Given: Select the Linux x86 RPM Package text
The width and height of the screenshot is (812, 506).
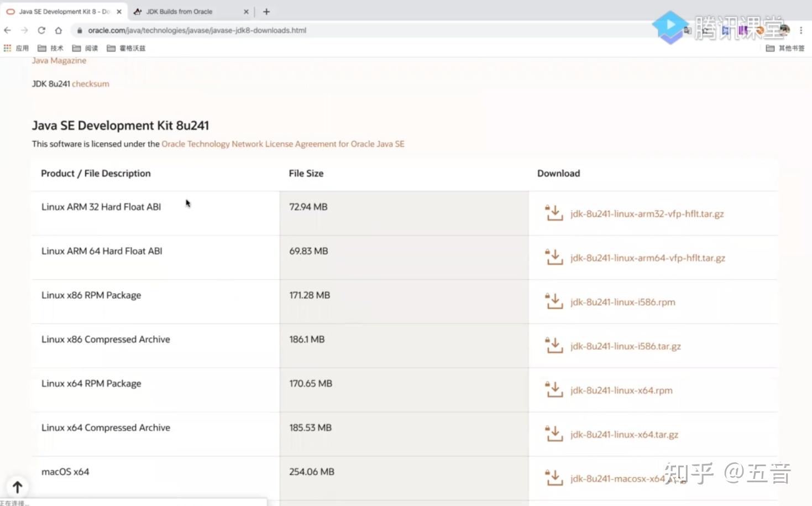Looking at the screenshot, I should coord(91,295).
